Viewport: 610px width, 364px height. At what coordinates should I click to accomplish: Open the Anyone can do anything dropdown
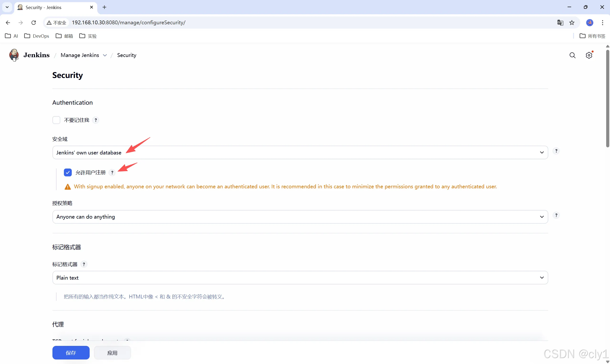(300, 217)
